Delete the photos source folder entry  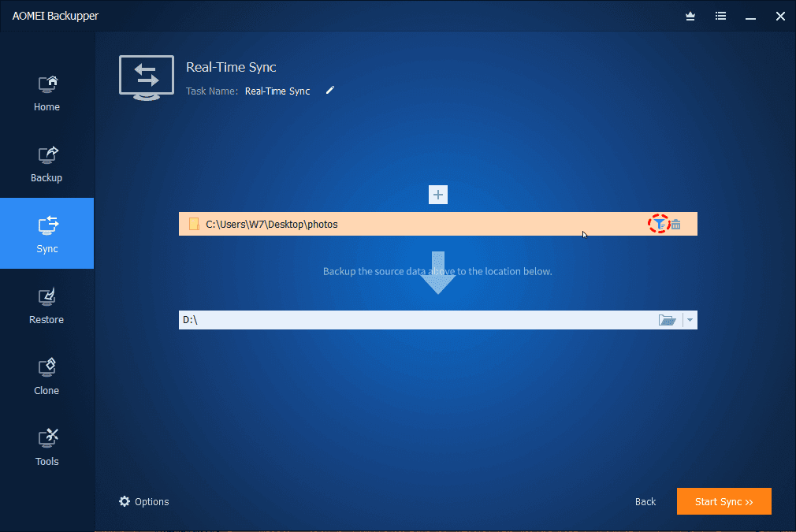(x=675, y=225)
